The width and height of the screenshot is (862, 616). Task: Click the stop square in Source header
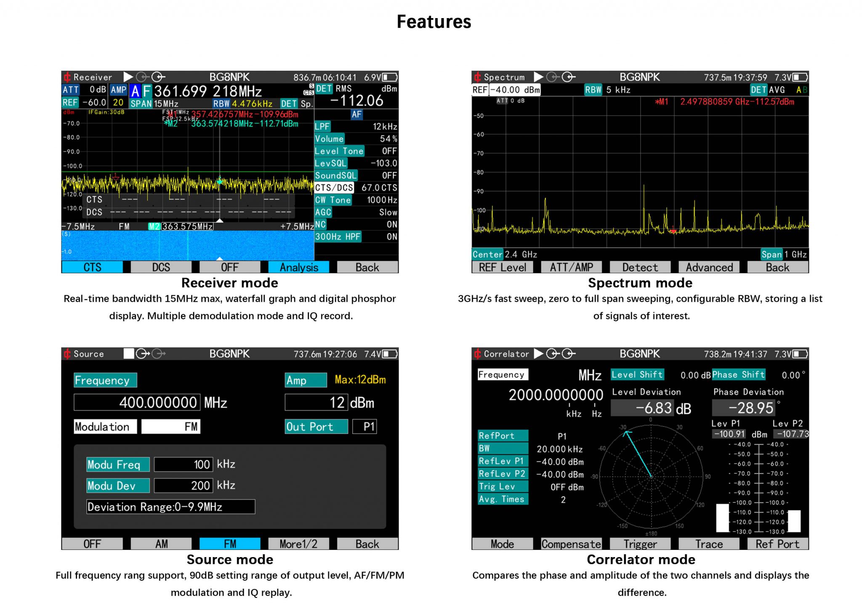point(128,353)
